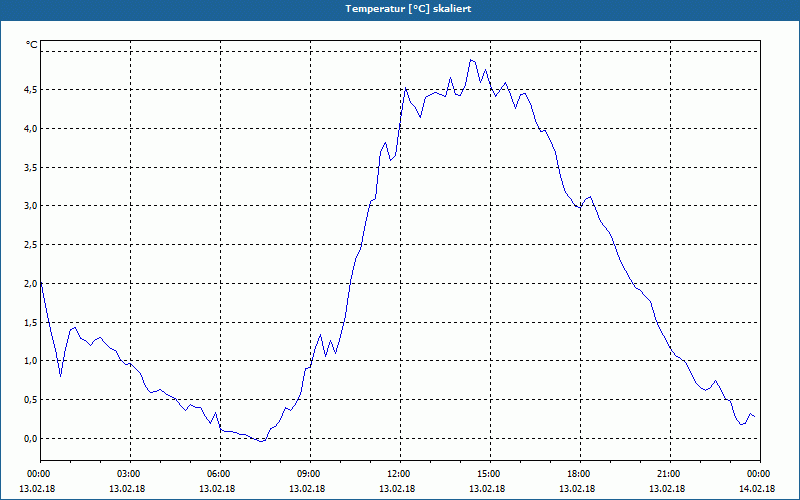Click the chart title 'Temperatur [°C] skaliert'

(408, 9)
